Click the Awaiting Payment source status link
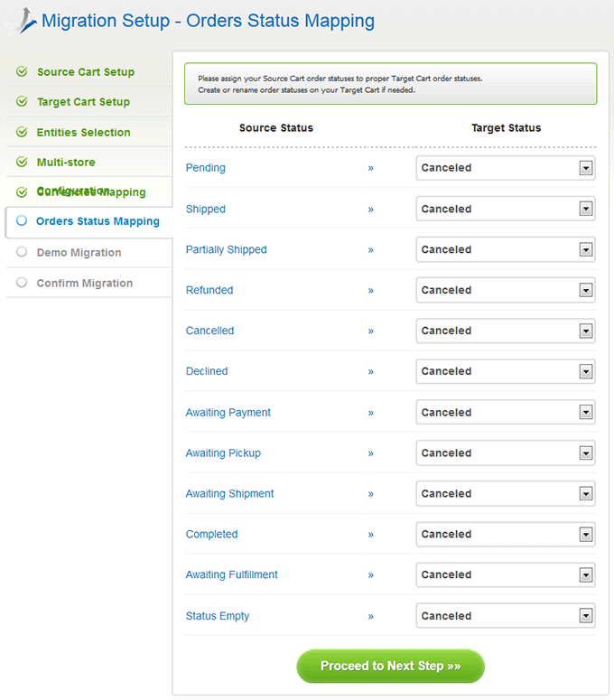Viewport: 614px width, 700px height. point(228,413)
